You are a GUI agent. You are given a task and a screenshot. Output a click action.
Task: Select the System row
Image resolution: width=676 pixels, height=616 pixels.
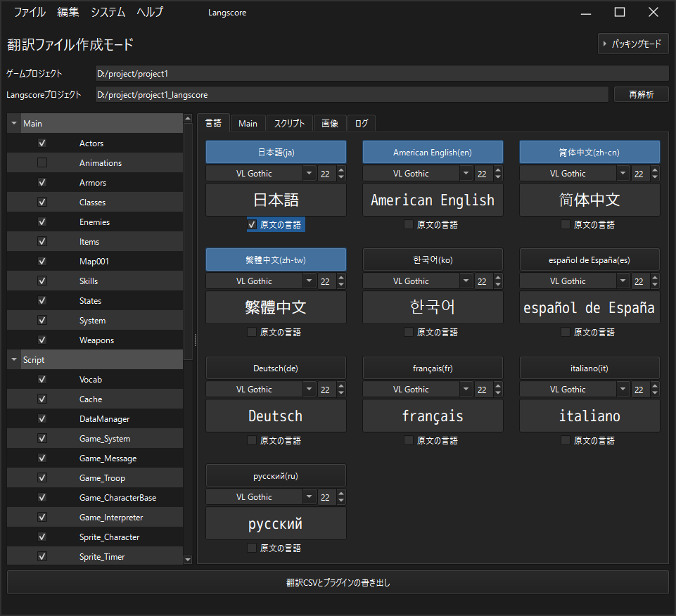click(95, 320)
